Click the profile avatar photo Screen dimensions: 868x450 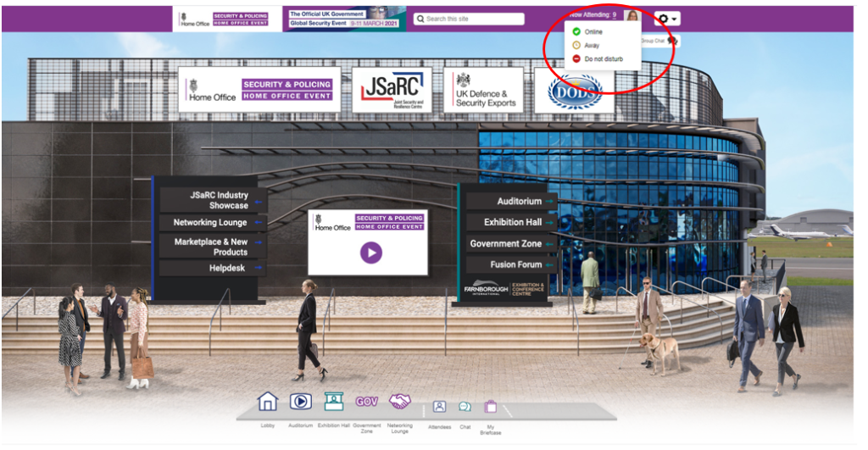click(x=632, y=15)
